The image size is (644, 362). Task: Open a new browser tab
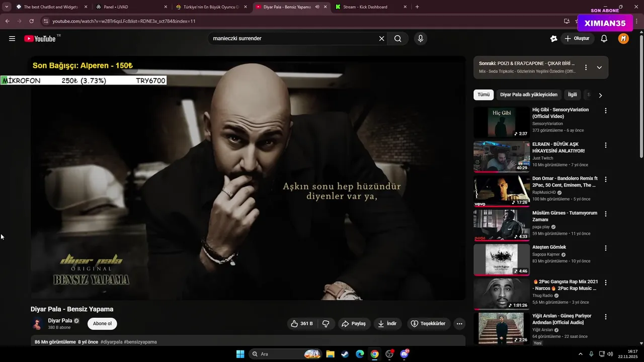(417, 7)
